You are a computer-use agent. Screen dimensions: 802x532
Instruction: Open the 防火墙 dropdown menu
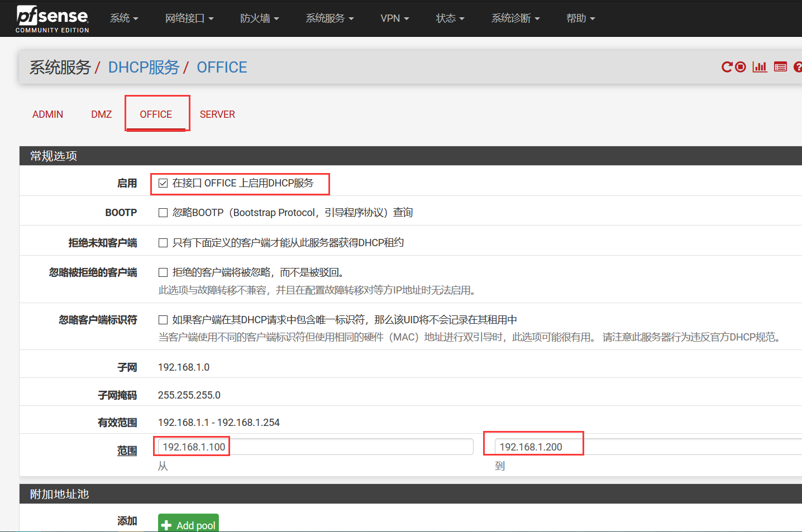pos(260,18)
